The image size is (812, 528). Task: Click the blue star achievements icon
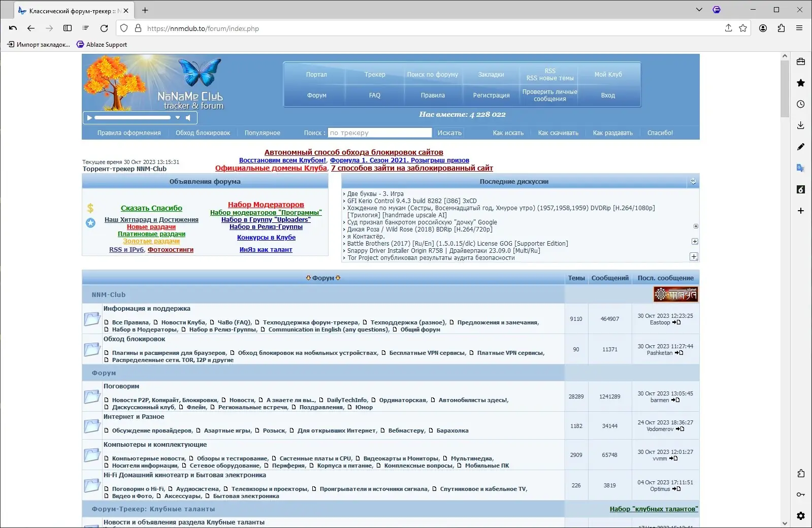(x=90, y=223)
